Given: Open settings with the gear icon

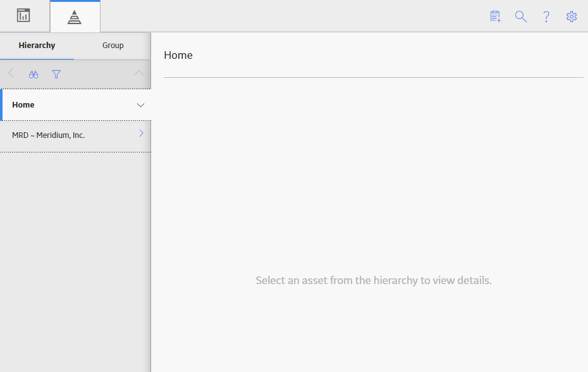Looking at the screenshot, I should click(x=572, y=16).
